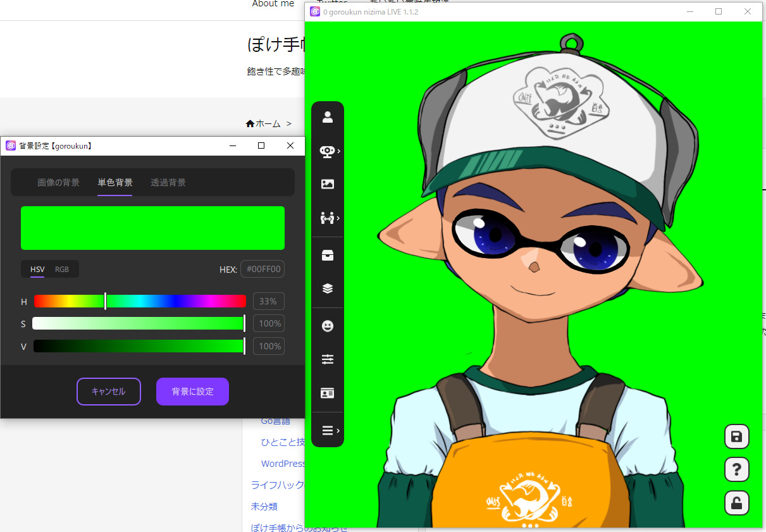Open the character profile icon in sidebar
The image size is (766, 532).
tap(328, 117)
